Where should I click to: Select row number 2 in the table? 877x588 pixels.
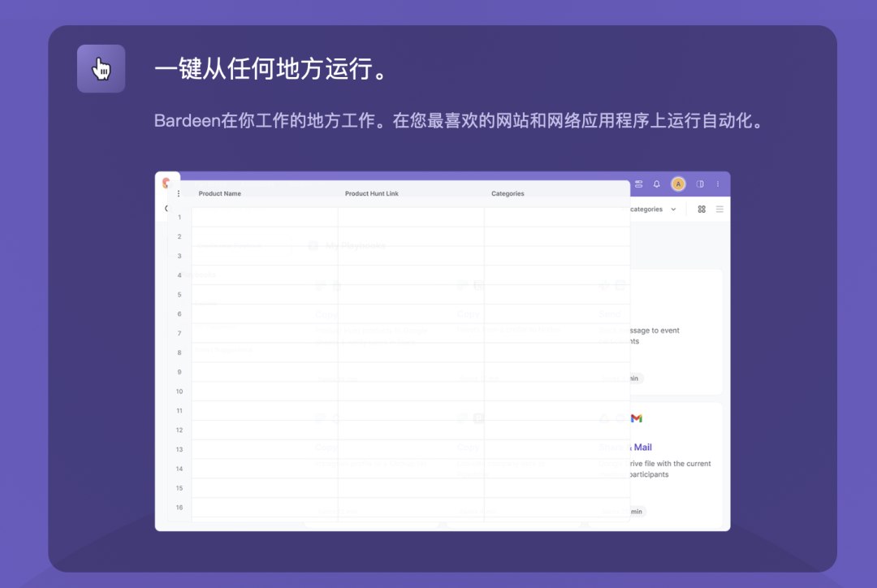tap(179, 236)
